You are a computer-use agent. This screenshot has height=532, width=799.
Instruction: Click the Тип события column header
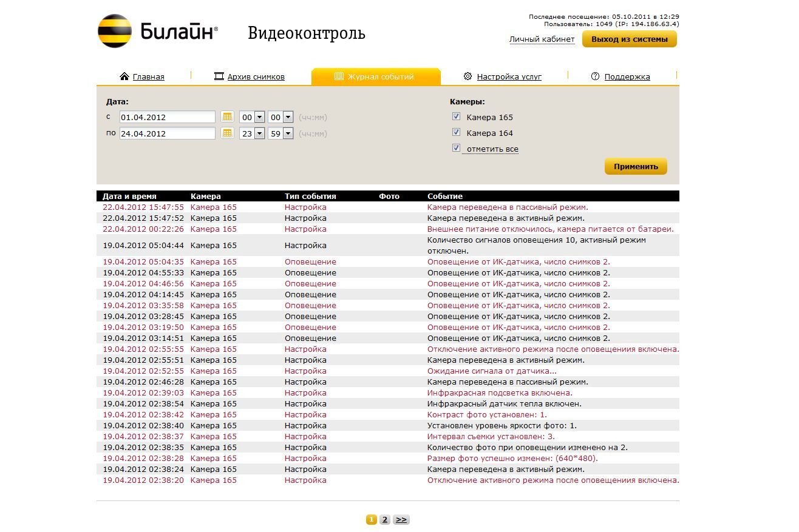pos(310,196)
